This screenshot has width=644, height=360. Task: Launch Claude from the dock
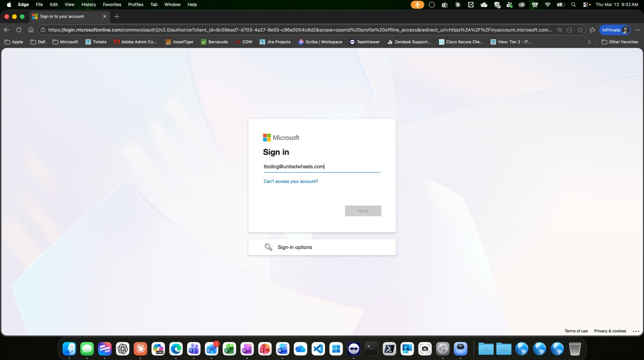140,349
